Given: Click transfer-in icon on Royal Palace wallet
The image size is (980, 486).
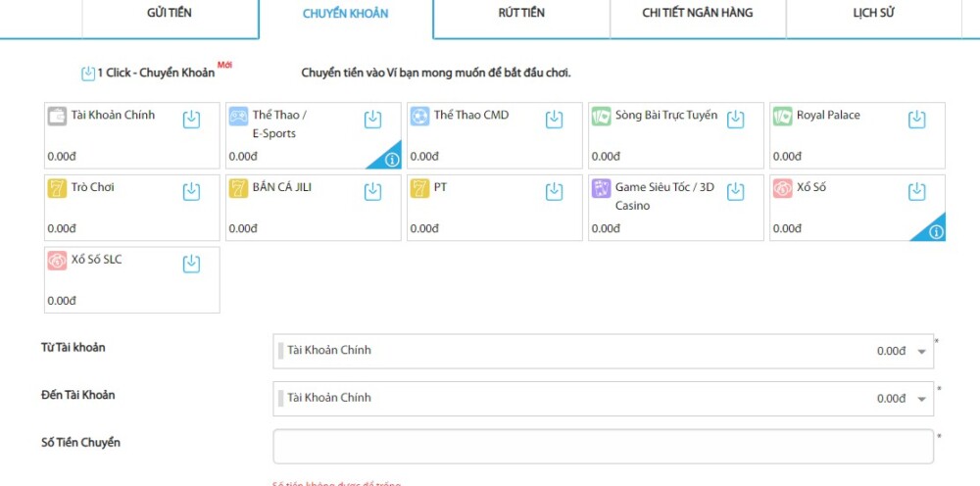Looking at the screenshot, I should tap(916, 120).
